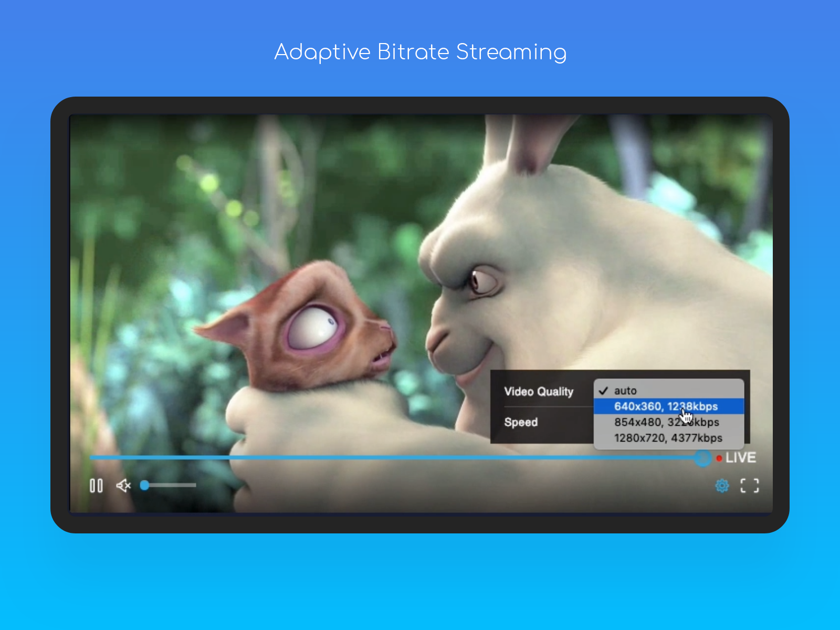Screen dimensions: 840x630
Task: Choose the 854x480 quality option
Action: coord(669,422)
